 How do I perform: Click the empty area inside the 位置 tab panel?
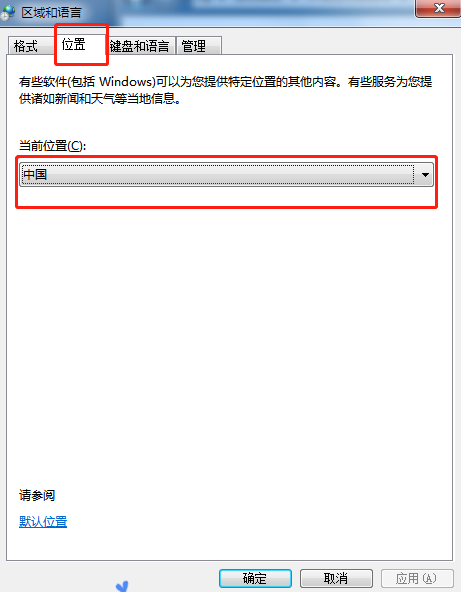(229, 340)
